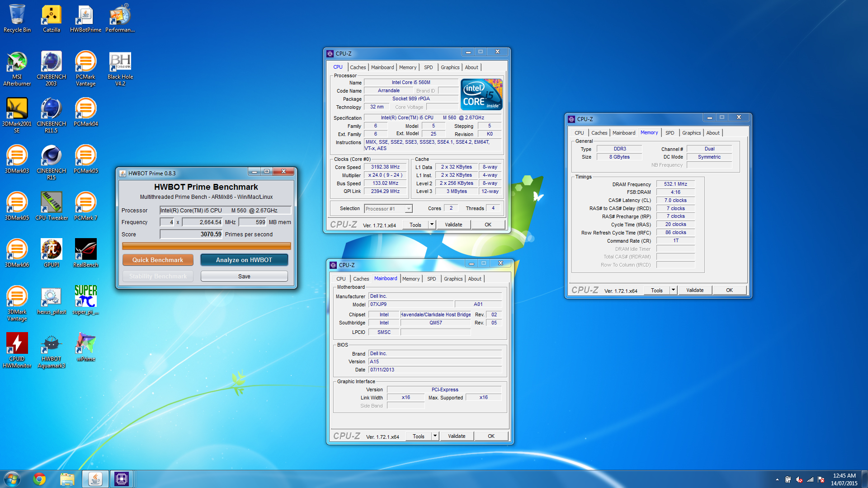Click the Core Speed 3192.38 MHz value
Viewport: 868px width, 488px height.
(385, 167)
